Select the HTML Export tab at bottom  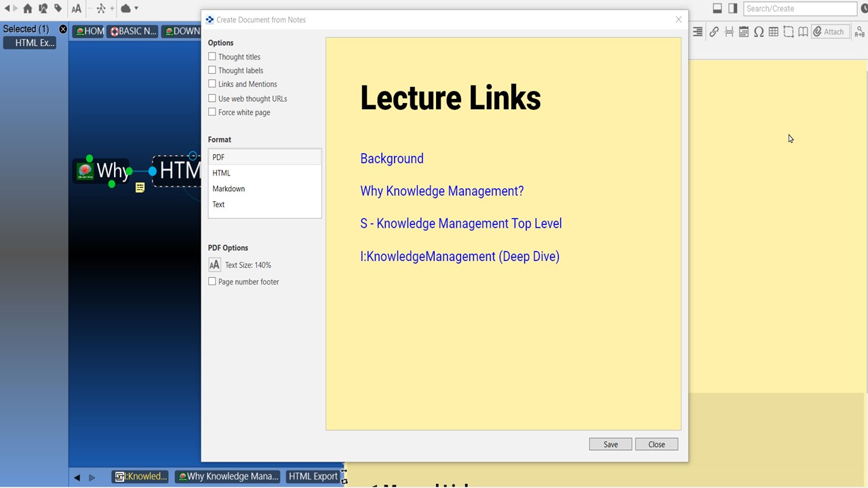313,476
